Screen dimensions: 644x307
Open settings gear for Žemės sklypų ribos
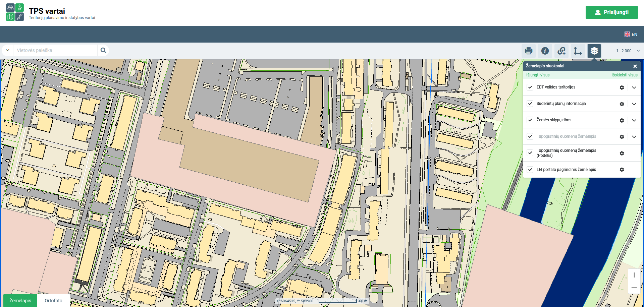622,120
